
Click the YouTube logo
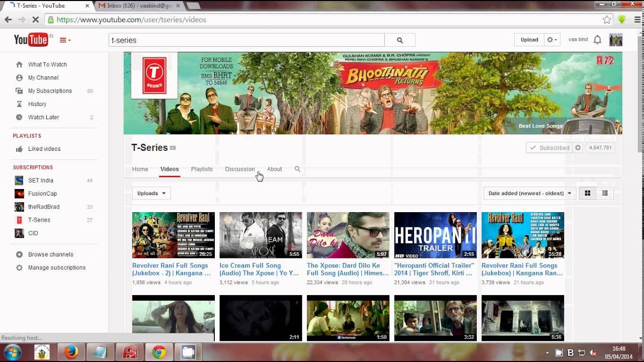point(31,40)
